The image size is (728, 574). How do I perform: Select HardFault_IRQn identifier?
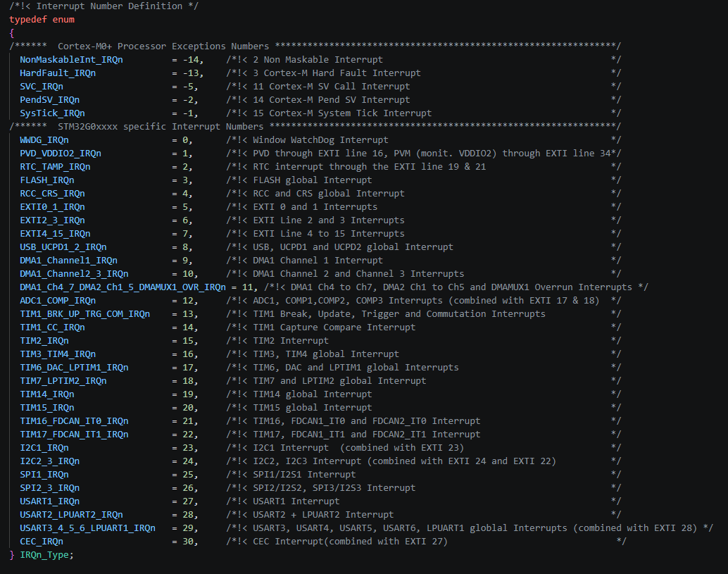coord(58,73)
